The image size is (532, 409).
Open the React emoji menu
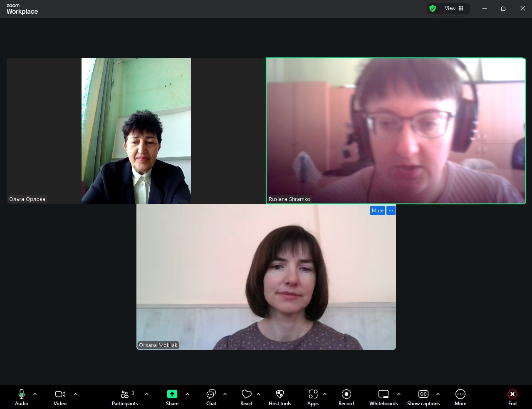click(246, 397)
